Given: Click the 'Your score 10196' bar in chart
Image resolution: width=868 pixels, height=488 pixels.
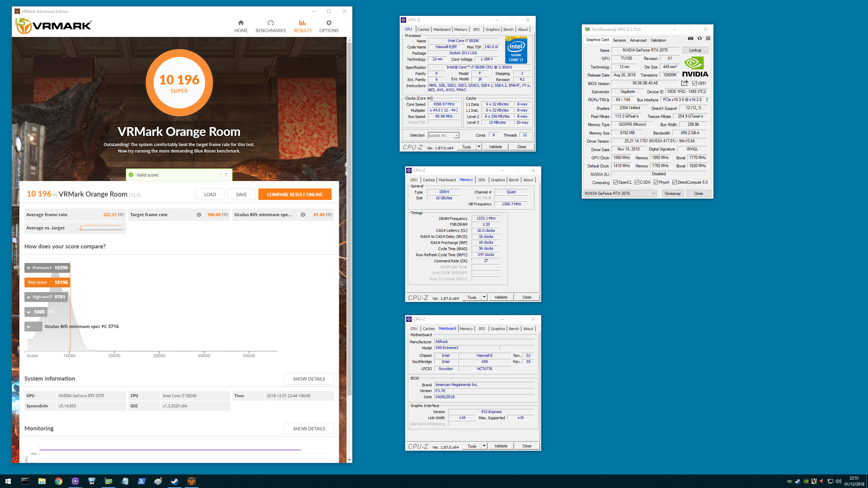Looking at the screenshot, I should [47, 282].
